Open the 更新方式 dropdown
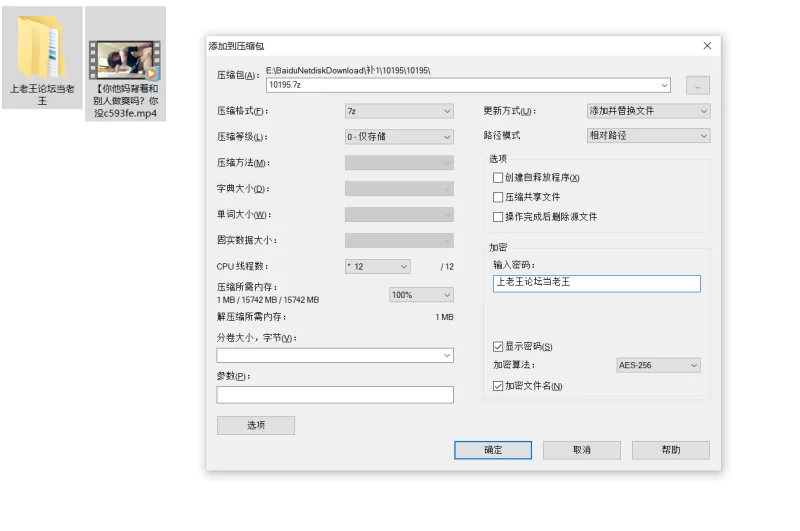Image resolution: width=800 pixels, height=531 pixels. [648, 111]
